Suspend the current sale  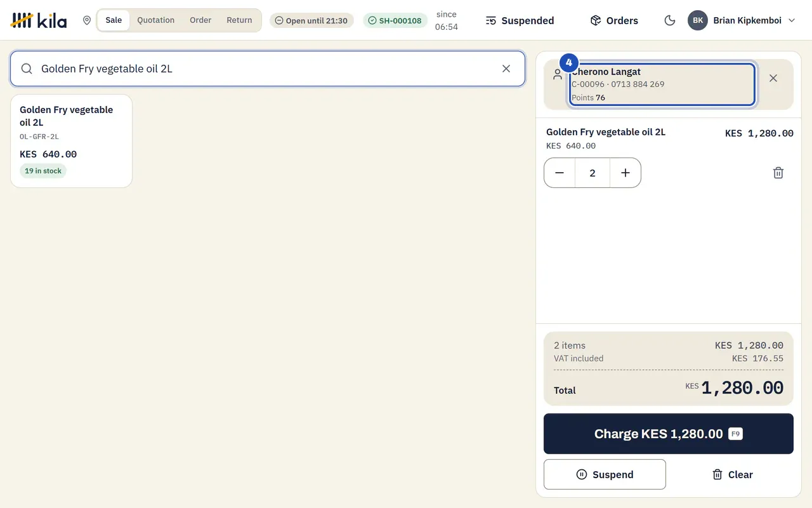[605, 474]
